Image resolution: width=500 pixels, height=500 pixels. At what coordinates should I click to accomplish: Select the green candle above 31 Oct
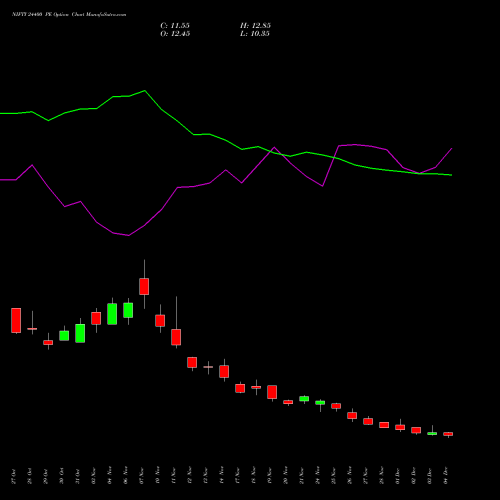click(80, 333)
